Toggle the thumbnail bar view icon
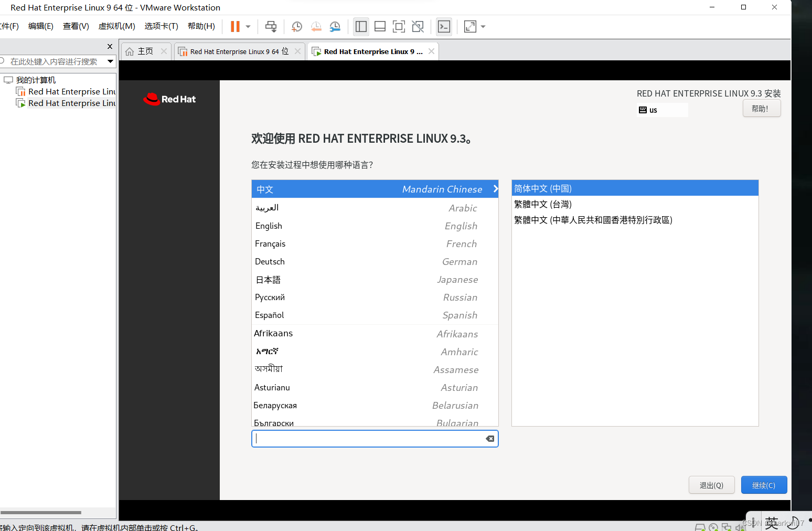This screenshot has height=531, width=812. pyautogui.click(x=380, y=26)
